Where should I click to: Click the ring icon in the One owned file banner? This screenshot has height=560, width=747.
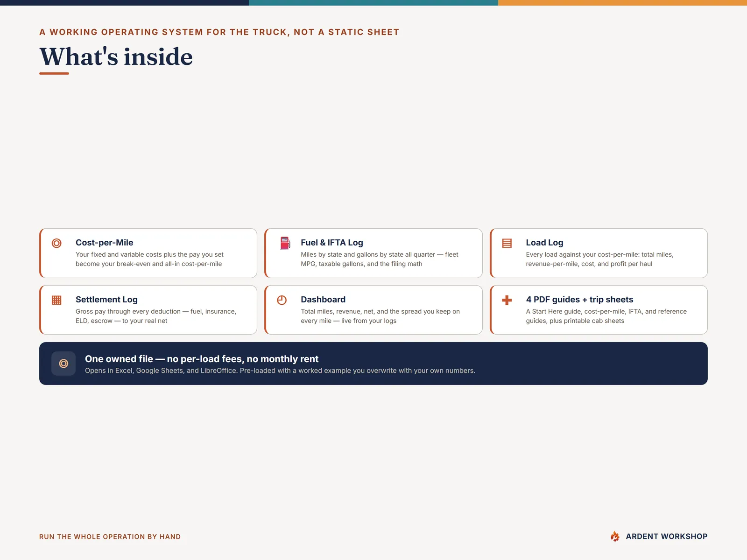click(63, 364)
